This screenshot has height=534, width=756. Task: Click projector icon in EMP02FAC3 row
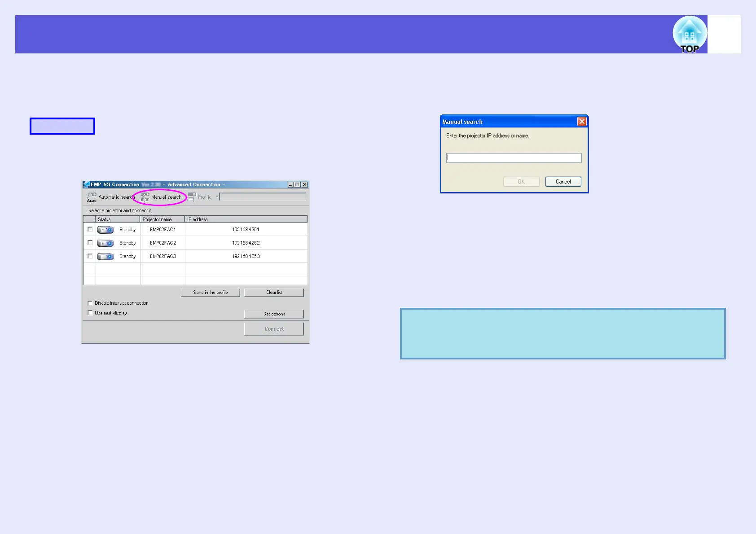(x=105, y=257)
